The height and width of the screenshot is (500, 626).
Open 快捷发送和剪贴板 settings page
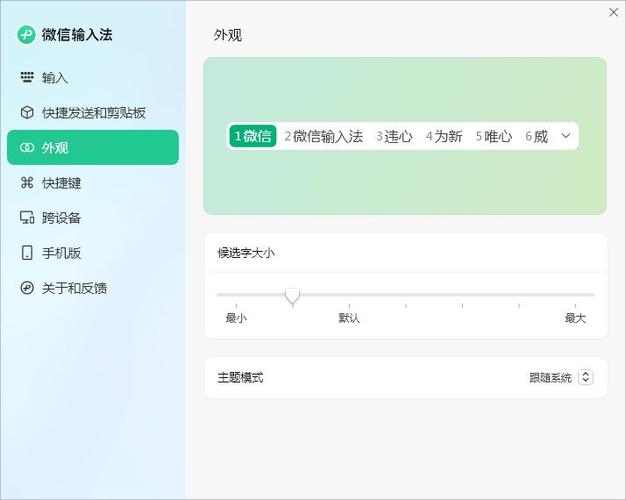(x=93, y=113)
